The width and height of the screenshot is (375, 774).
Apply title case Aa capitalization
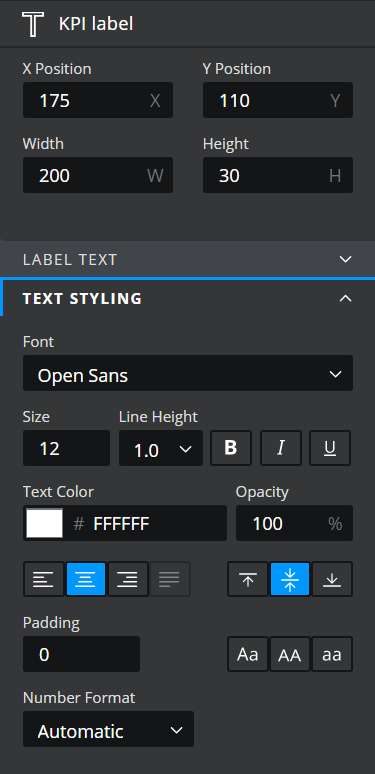tap(248, 654)
